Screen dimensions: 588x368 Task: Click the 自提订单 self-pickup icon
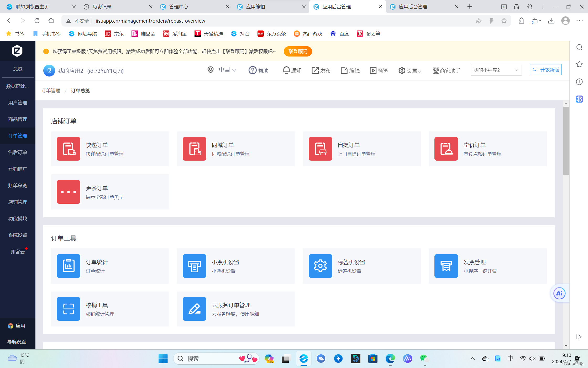(320, 149)
